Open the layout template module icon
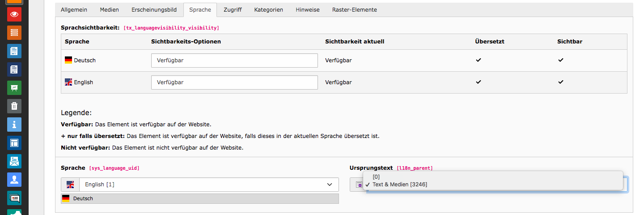The height and width of the screenshot is (215, 644). pyautogui.click(x=14, y=143)
